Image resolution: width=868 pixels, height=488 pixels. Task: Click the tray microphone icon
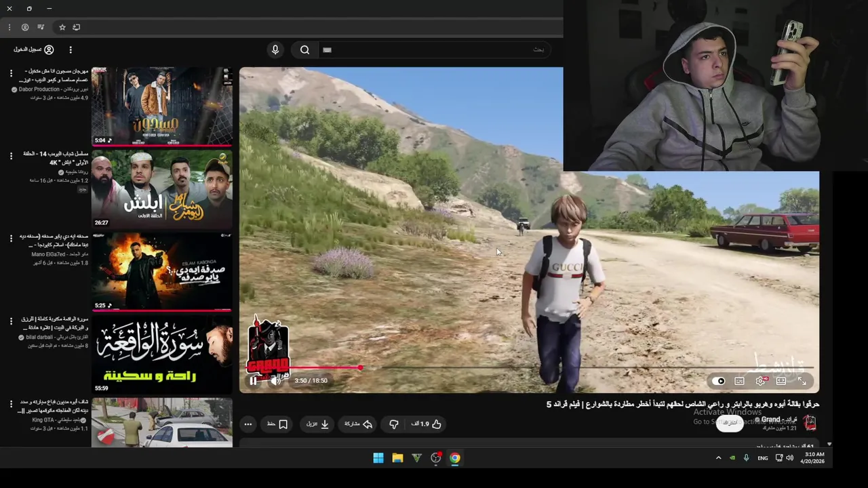click(x=746, y=458)
